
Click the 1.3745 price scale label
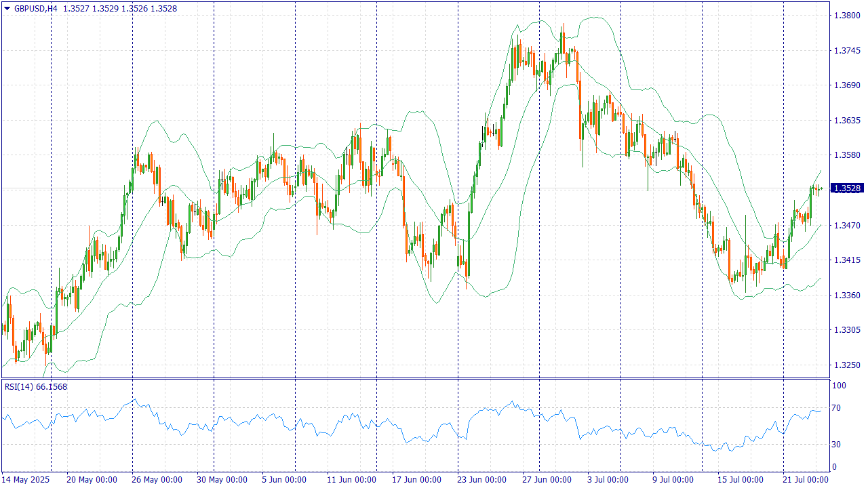pos(847,50)
